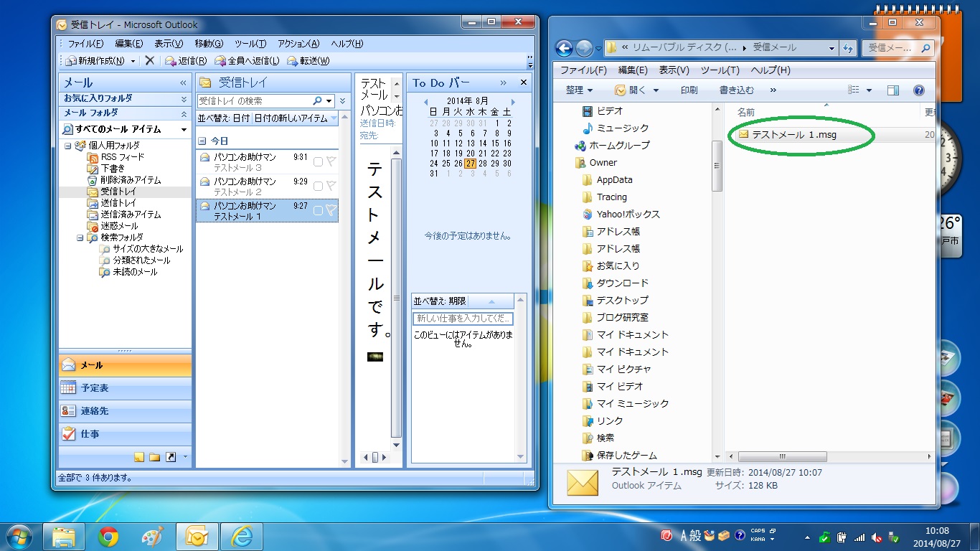Click the Explorer address refresh icon
Viewport: 980px width, 551px height.
(x=849, y=48)
